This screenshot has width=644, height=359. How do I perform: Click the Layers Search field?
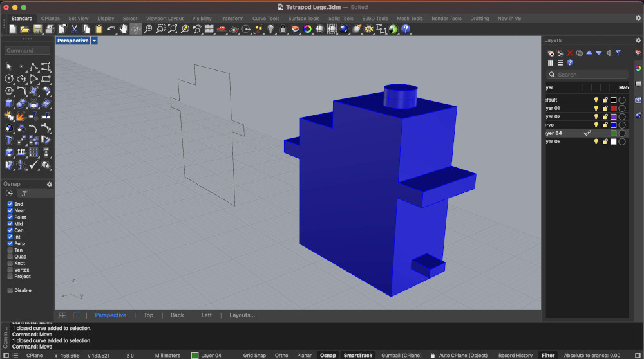point(587,75)
